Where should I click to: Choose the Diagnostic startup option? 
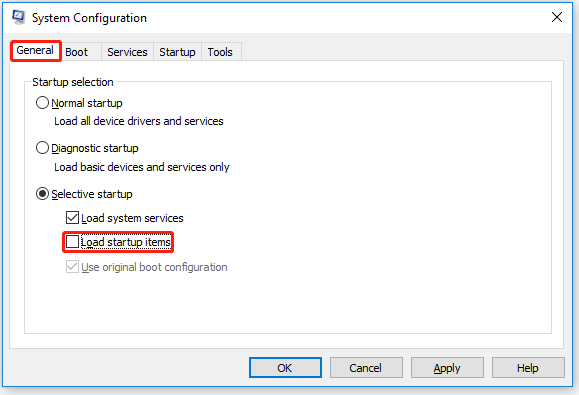42,148
